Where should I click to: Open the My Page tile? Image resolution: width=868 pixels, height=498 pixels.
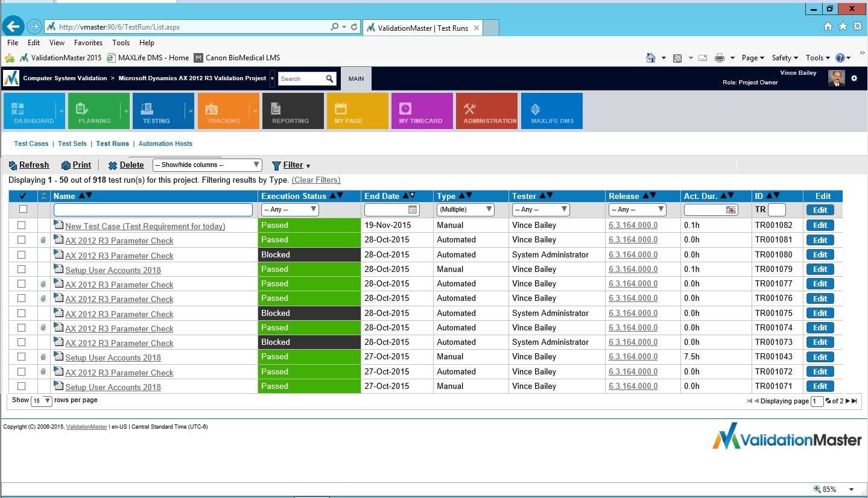[x=357, y=111]
